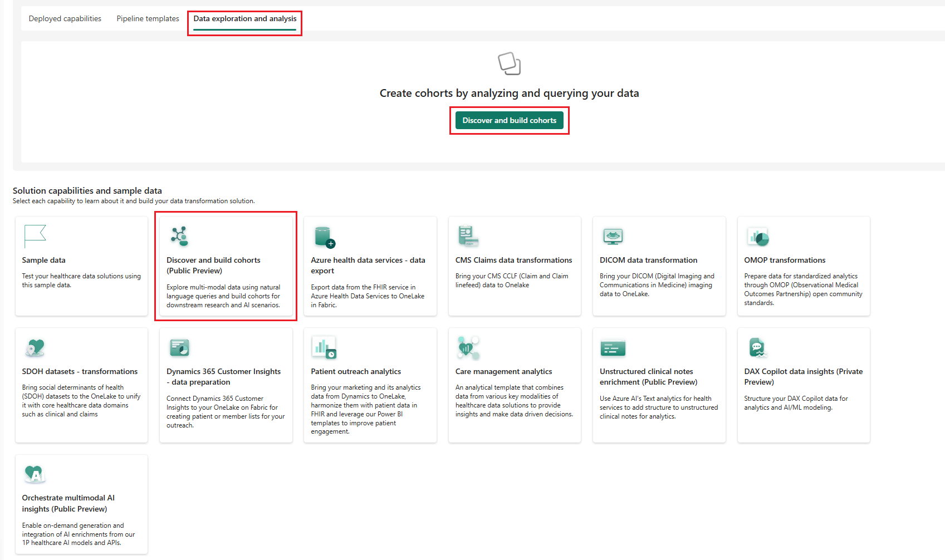
Task: Click 'Prepare data for standardized analytics' description
Action: [x=803, y=289]
